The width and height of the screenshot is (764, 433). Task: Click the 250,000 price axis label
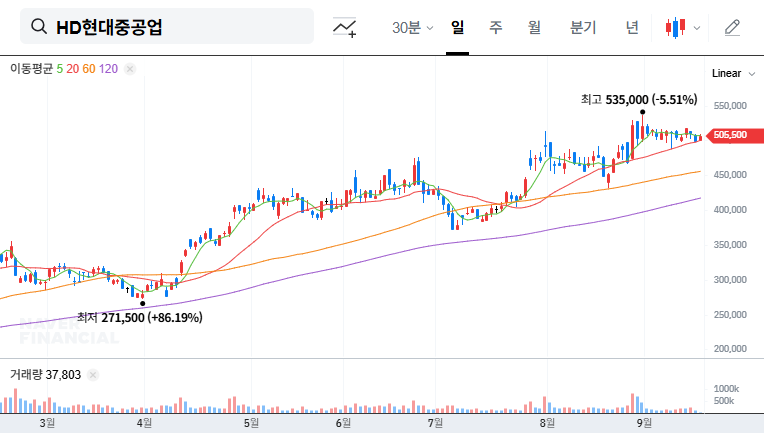[x=730, y=315]
